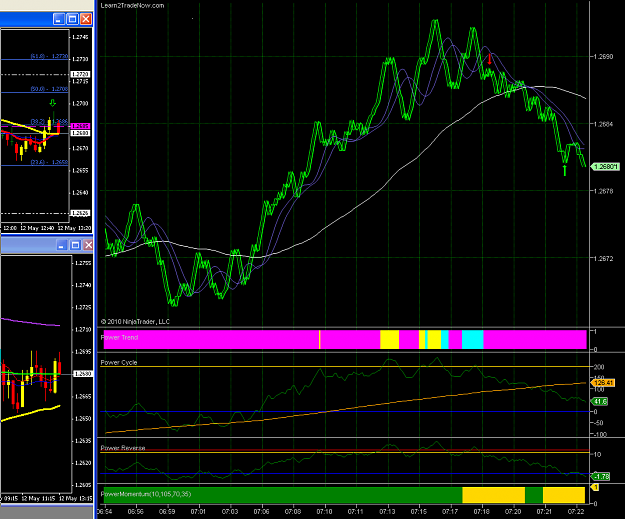This screenshot has width=625, height=519.
Task: Click the green down arrow in upper-left chart
Action: (x=53, y=103)
